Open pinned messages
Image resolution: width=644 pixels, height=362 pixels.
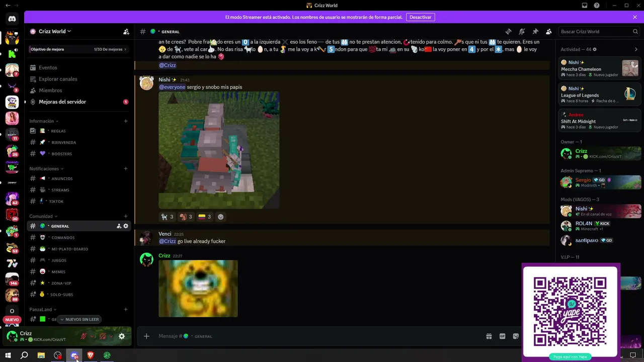point(535,32)
